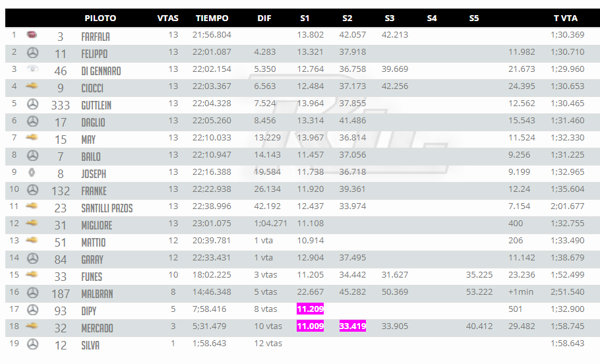Click magenta highlighted 11.009 S1 time
Viewport: 600px width, 364px height.
(311, 326)
